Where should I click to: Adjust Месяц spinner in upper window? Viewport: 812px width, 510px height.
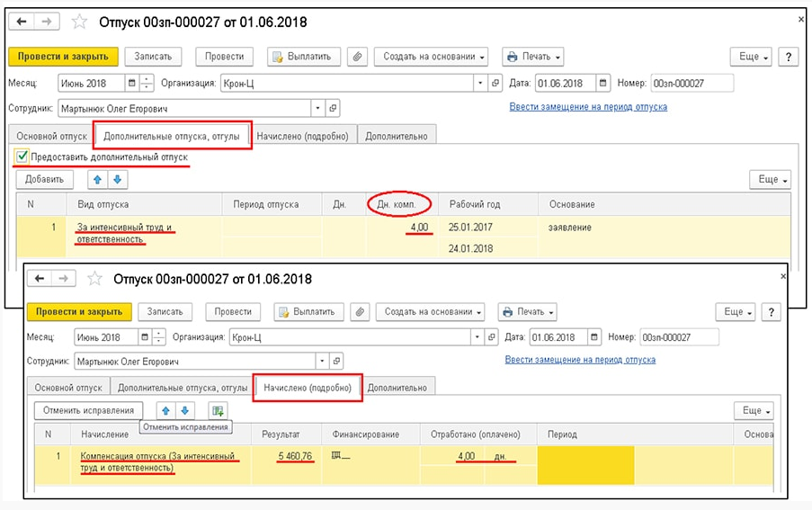pyautogui.click(x=147, y=83)
